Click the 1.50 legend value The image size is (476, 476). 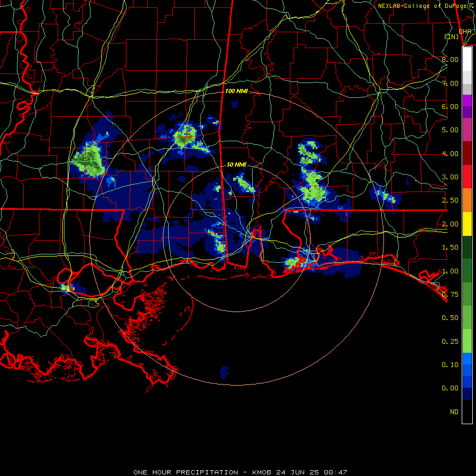[450, 248]
